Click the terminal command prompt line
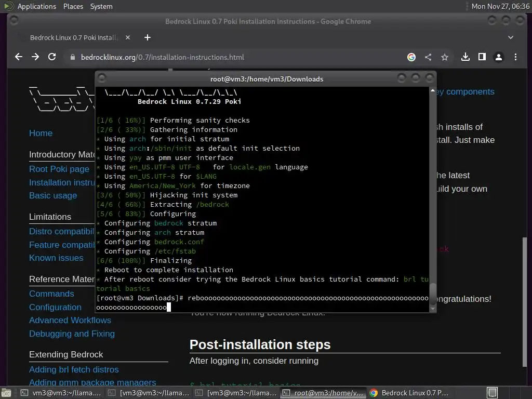The image size is (532, 399). (262, 303)
